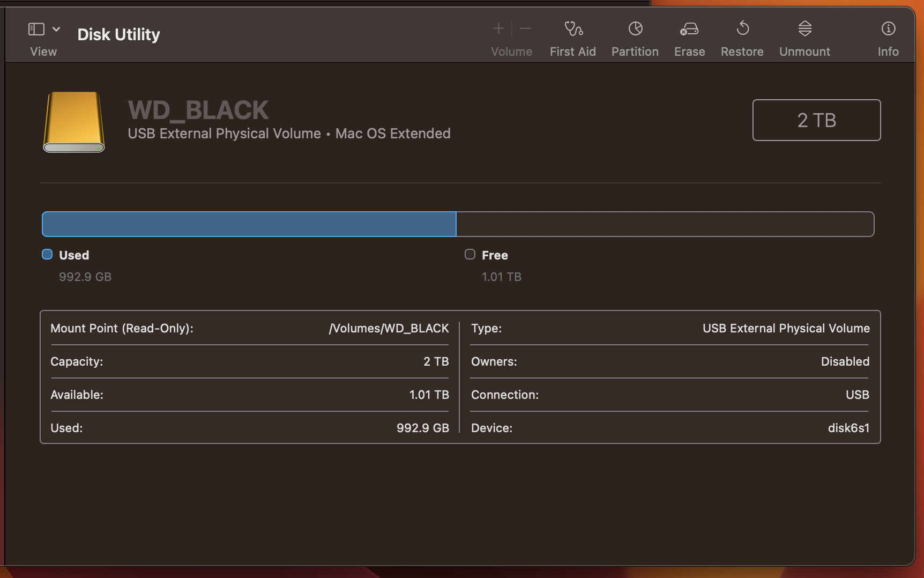Select the Used row value '992.9 GB' in table
Screen dimensions: 924x578
423,428
